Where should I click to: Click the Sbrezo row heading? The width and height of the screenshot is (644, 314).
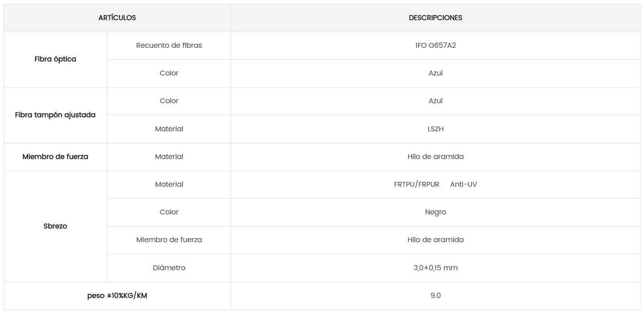[55, 226]
